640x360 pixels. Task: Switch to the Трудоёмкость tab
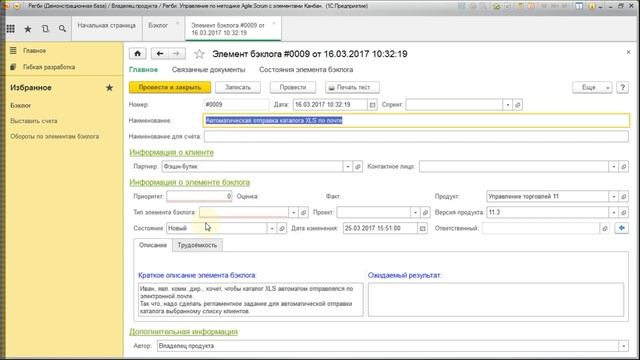[x=197, y=245]
